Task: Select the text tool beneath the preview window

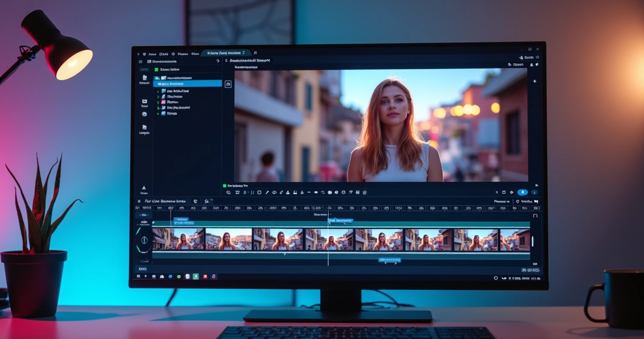Action: click(x=247, y=192)
